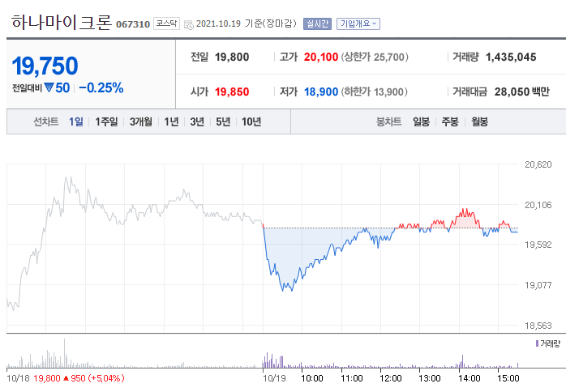Select the 1일 line chart tab
This screenshot has width=566, height=392.
pos(76,121)
